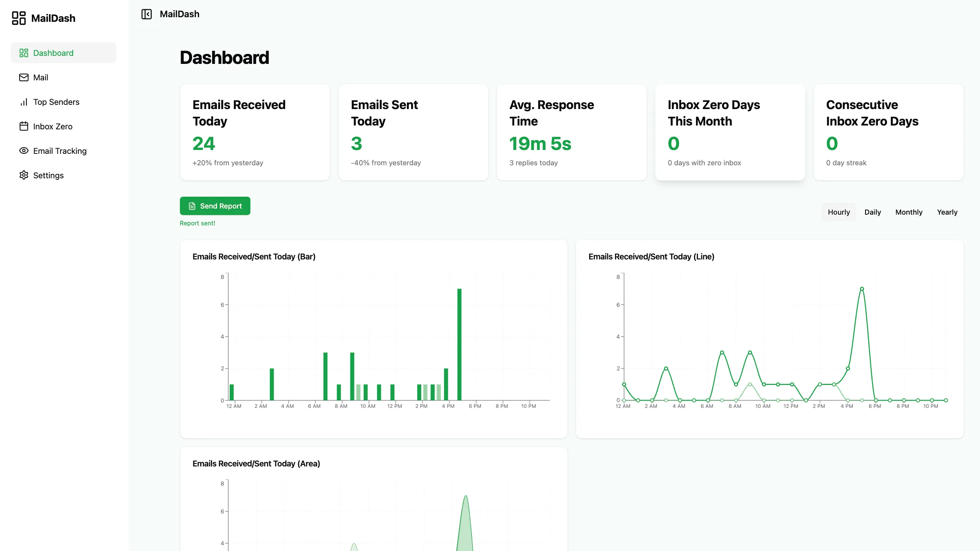The image size is (980, 551).
Task: Click the Mail envelope icon
Action: (x=24, y=77)
